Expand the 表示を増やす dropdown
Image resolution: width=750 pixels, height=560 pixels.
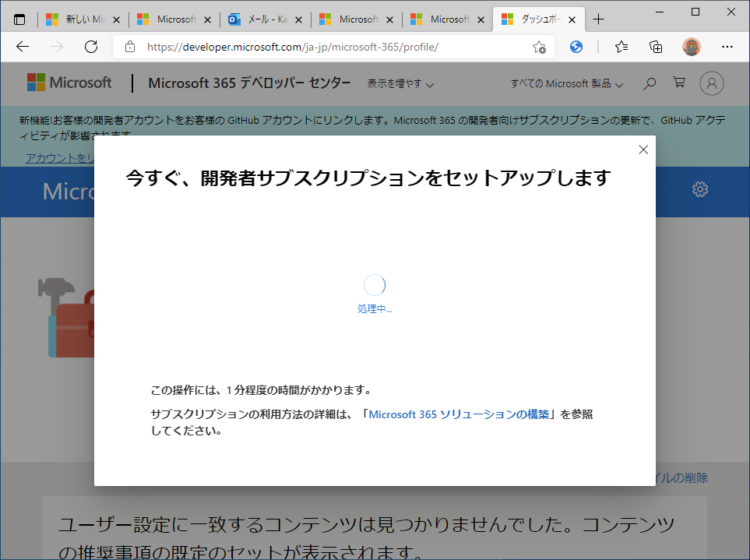tap(400, 83)
